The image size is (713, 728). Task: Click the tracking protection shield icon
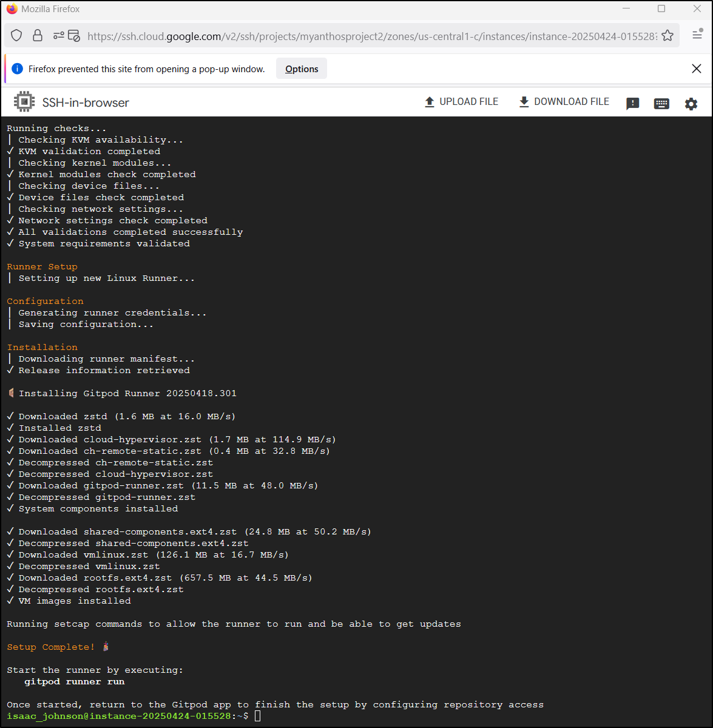click(x=17, y=36)
